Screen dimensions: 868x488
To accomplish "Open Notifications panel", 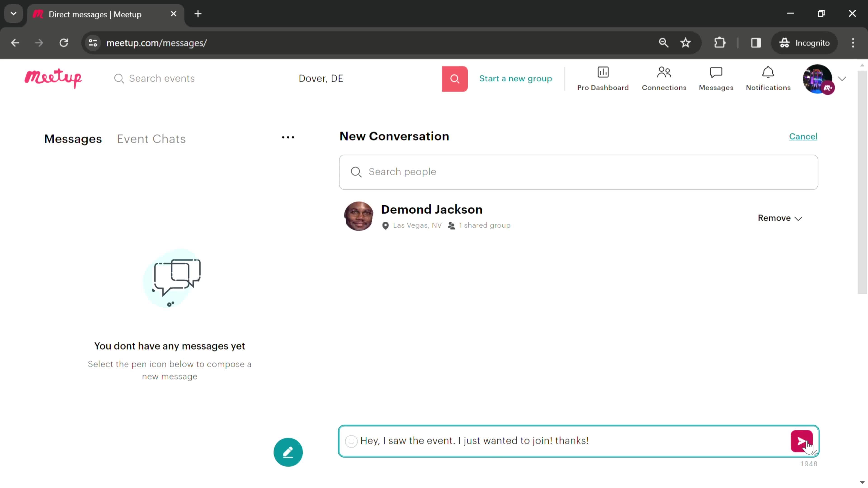I will point(768,78).
